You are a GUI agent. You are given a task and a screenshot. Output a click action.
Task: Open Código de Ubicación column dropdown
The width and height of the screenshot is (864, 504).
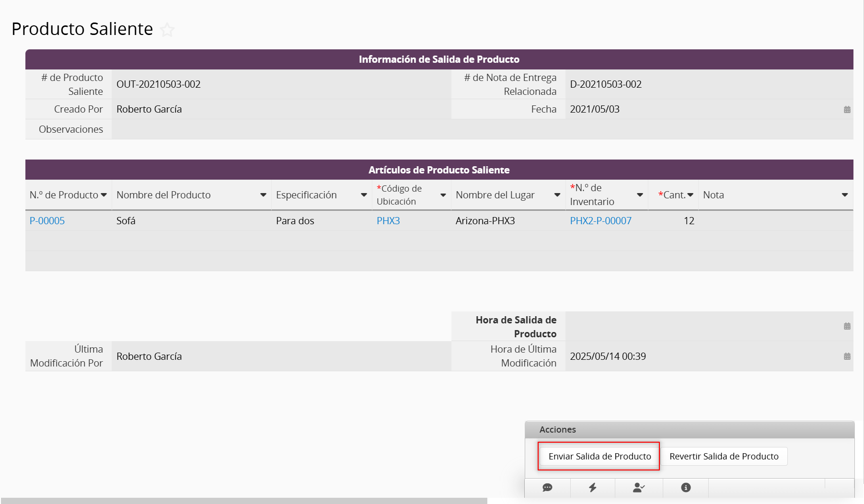(443, 195)
